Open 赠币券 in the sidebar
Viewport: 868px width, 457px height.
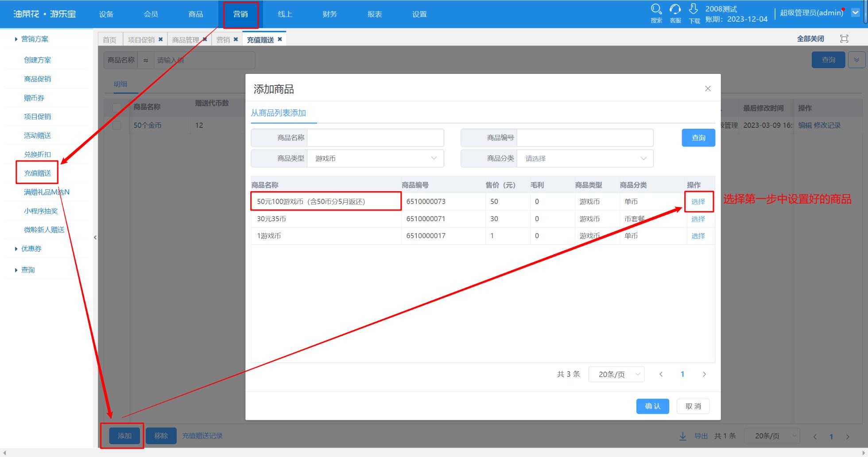pyautogui.click(x=34, y=98)
